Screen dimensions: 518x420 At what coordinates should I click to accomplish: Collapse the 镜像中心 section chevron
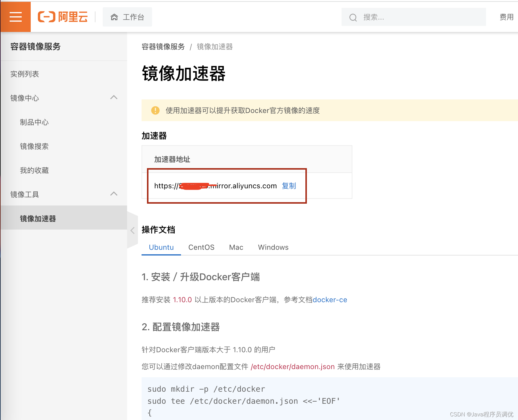coord(114,98)
